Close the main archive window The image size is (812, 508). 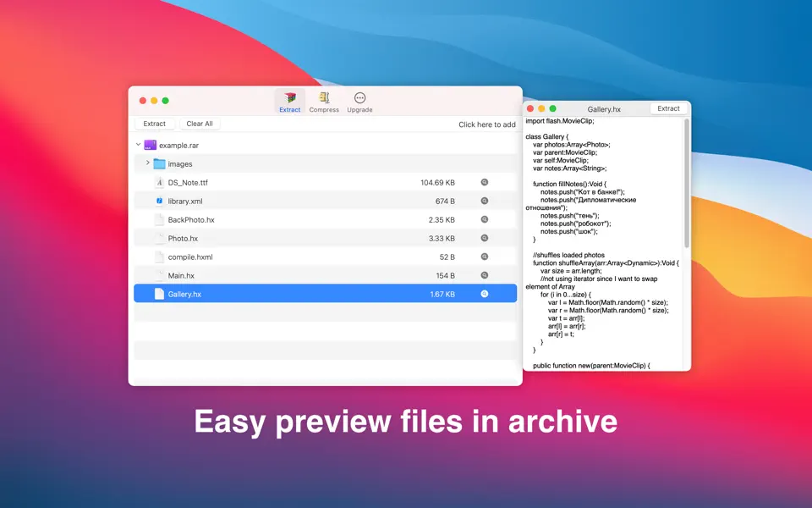pyautogui.click(x=142, y=101)
